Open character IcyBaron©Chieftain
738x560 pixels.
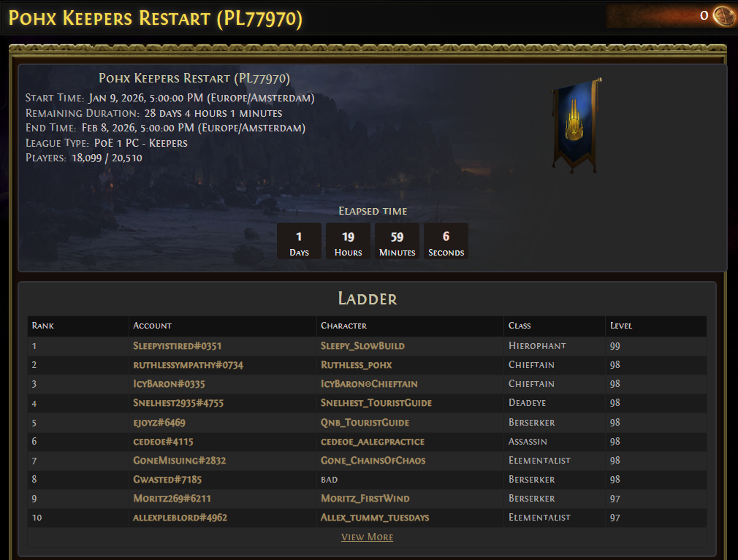pyautogui.click(x=369, y=384)
